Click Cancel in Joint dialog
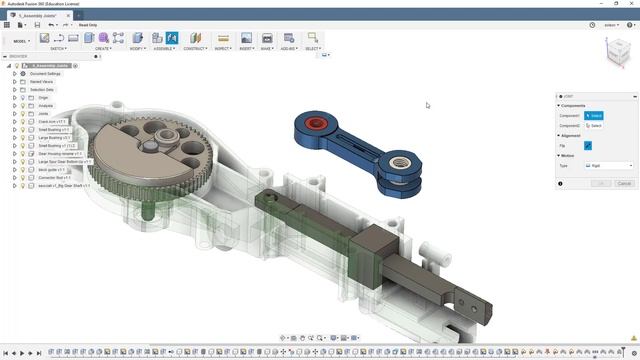The height and width of the screenshot is (360, 640). [x=624, y=184]
